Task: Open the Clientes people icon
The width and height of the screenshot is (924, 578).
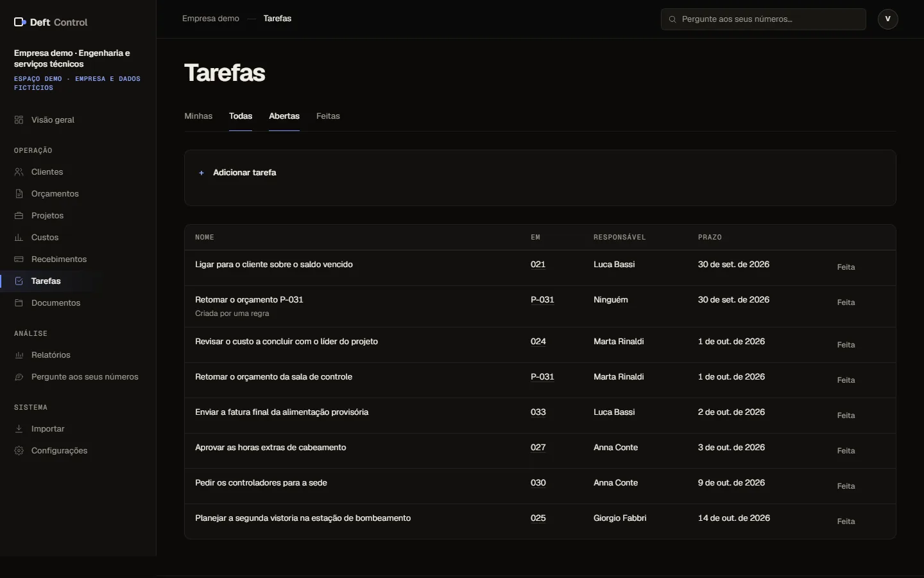Action: [x=19, y=172]
